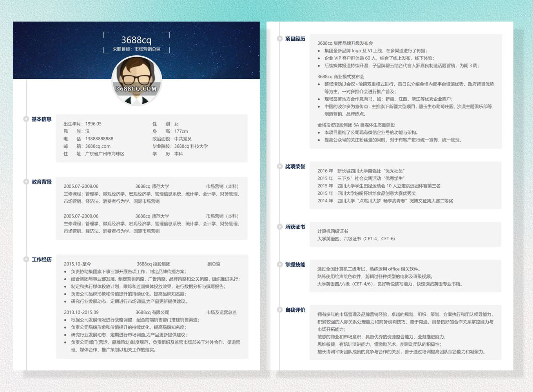This screenshot has height=392, width=533.
Task: Select the circle marker beside 项目经历
Action: 280,38
